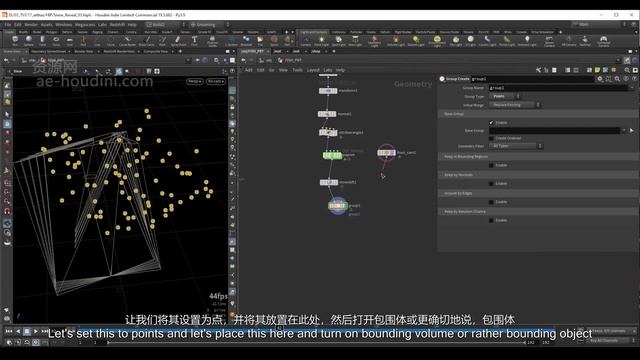Click the Group Name input field

tap(558, 88)
